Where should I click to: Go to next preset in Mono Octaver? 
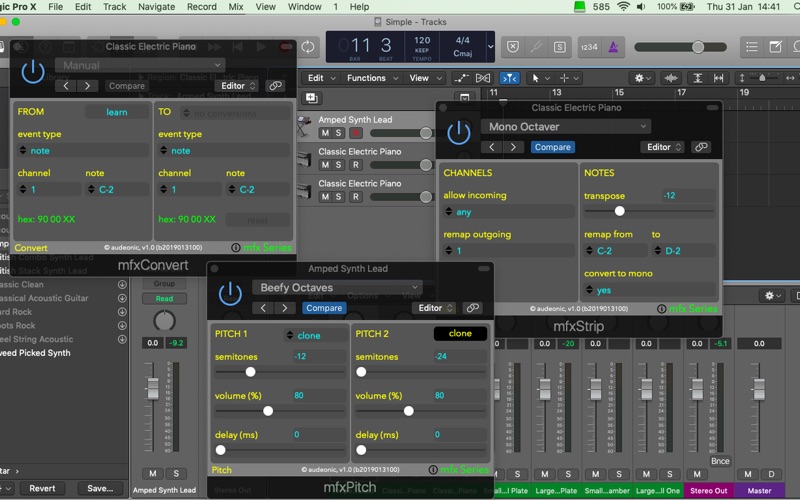point(513,147)
